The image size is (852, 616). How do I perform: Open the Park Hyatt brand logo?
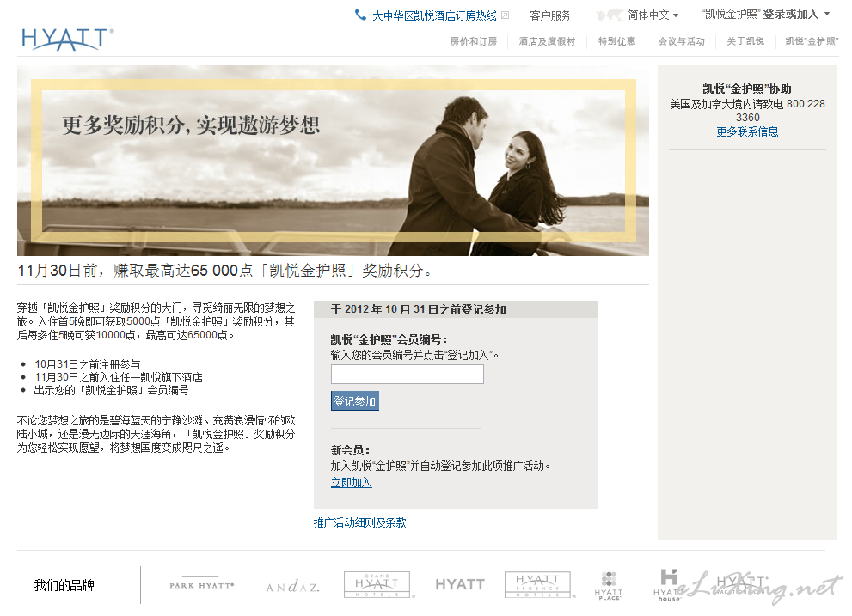click(x=201, y=586)
